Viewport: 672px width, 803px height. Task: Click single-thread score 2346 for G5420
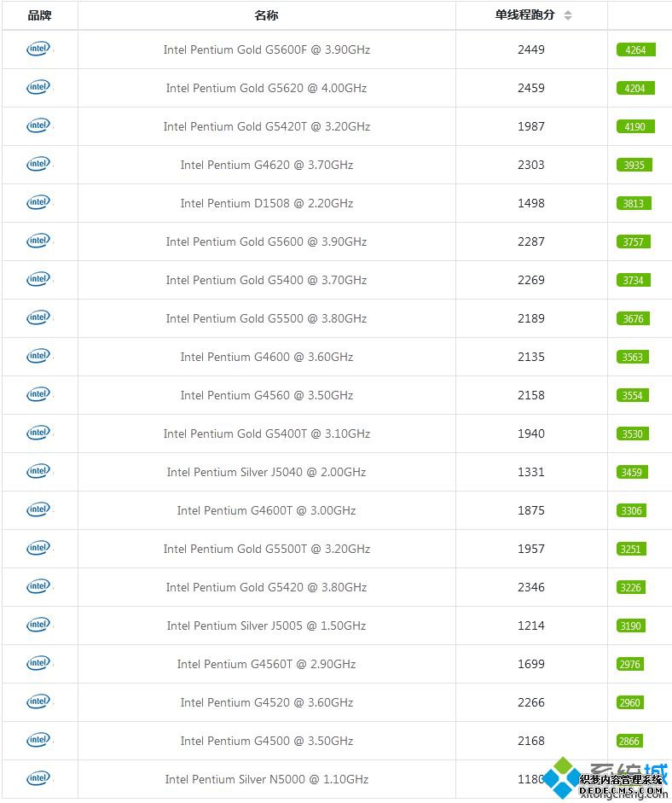(x=531, y=587)
